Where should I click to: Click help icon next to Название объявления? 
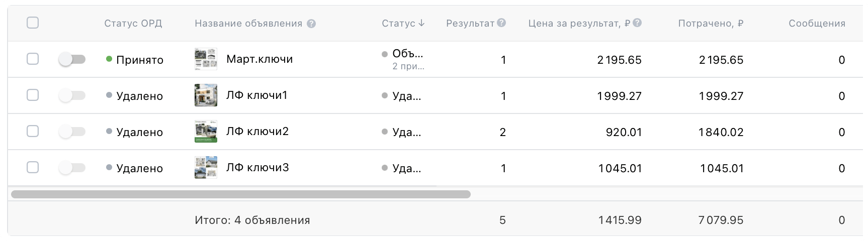point(311,24)
